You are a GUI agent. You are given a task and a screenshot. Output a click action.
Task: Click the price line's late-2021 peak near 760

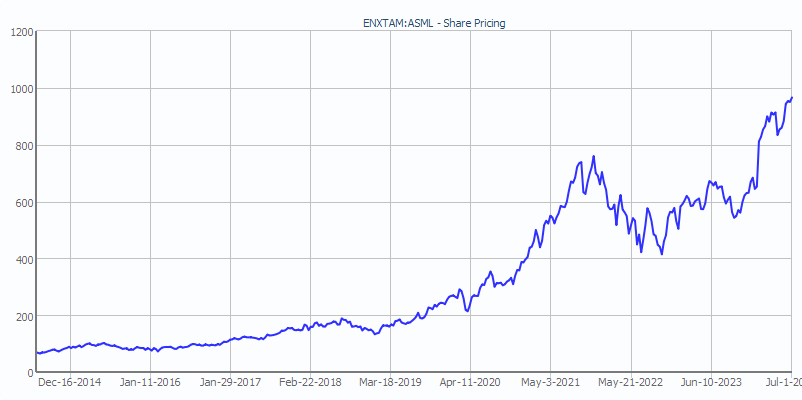click(594, 157)
